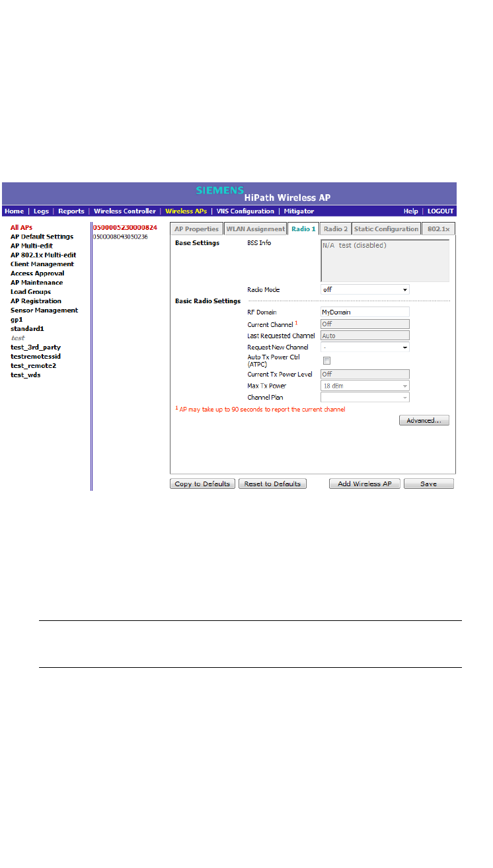This screenshot has height=868, width=493.
Task: Open the Request New Channel dropdown
Action: [365, 347]
